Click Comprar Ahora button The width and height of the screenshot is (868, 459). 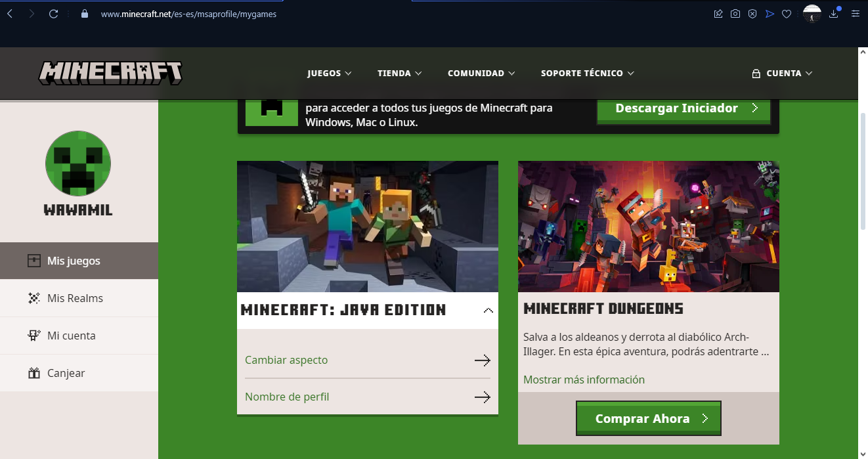649,418
